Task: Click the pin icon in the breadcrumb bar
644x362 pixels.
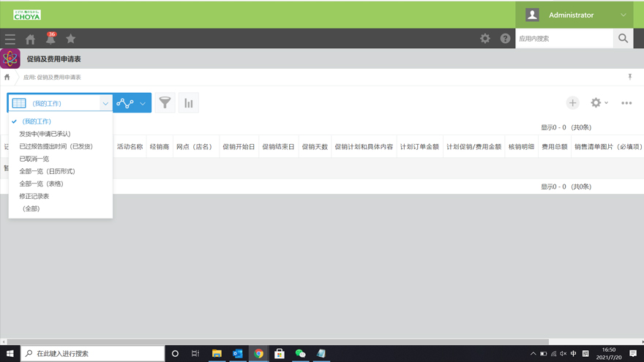Action: (x=629, y=77)
